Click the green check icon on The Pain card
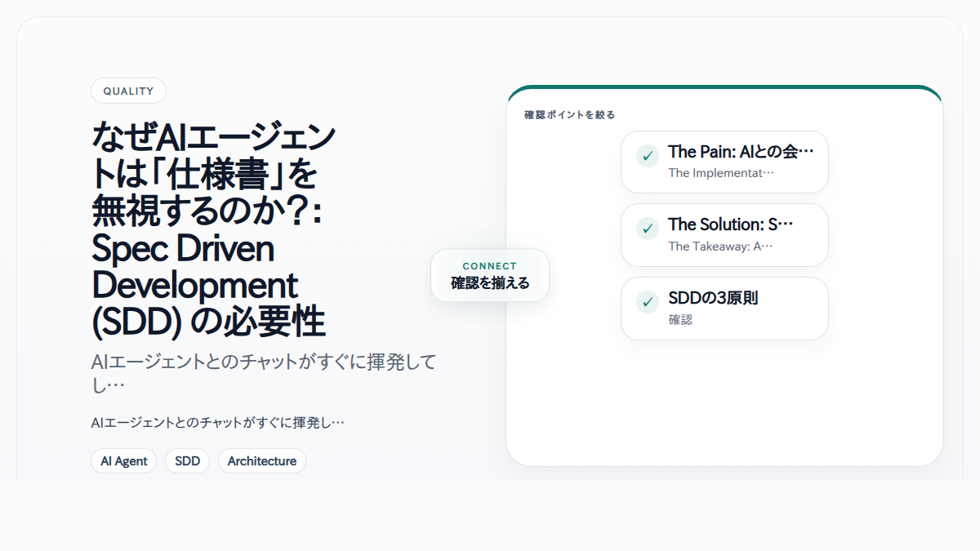The width and height of the screenshot is (980, 551). (646, 154)
